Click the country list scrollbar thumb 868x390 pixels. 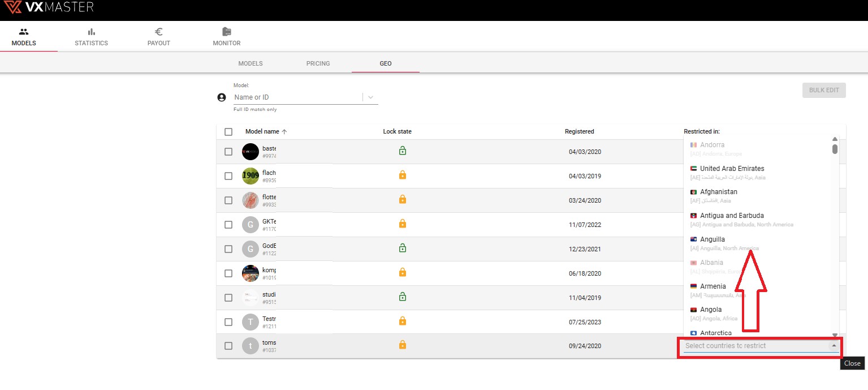click(x=835, y=149)
